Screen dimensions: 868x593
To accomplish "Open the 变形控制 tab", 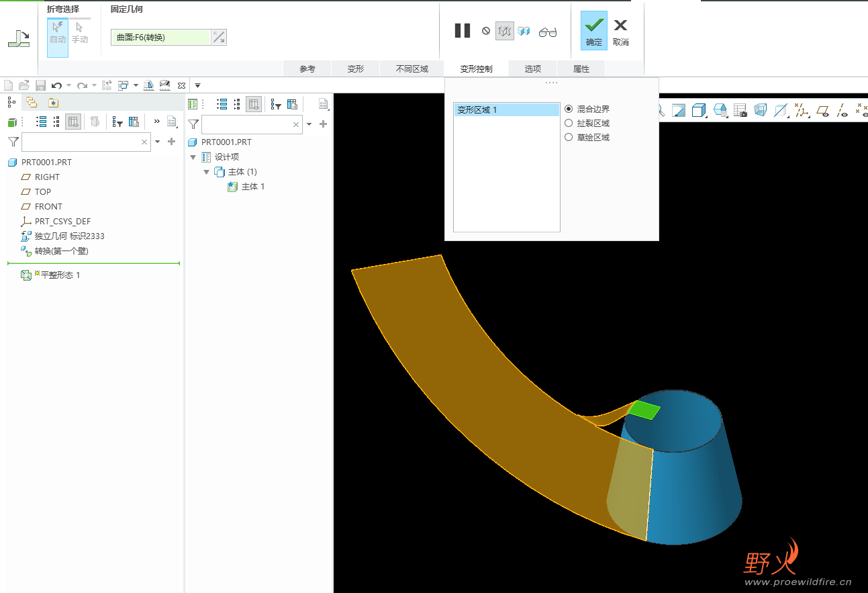I will (x=477, y=69).
